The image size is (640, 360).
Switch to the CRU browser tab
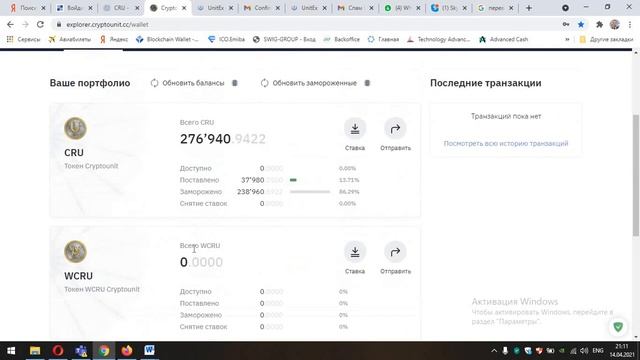(x=121, y=8)
